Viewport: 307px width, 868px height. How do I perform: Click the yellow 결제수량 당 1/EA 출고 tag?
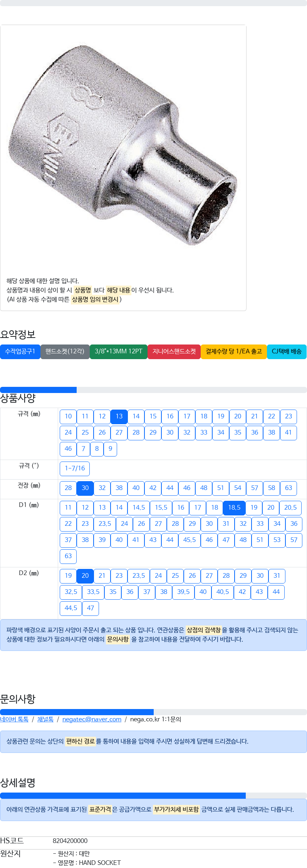[234, 351]
